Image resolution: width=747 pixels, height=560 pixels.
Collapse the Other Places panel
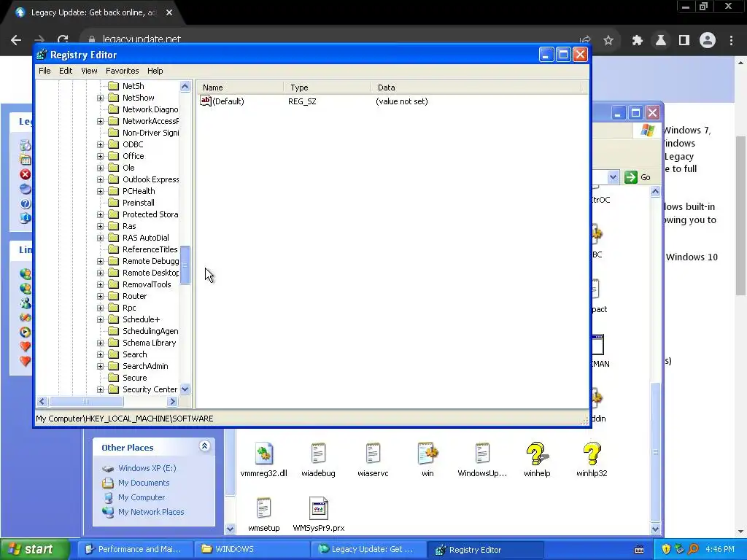[204, 446]
